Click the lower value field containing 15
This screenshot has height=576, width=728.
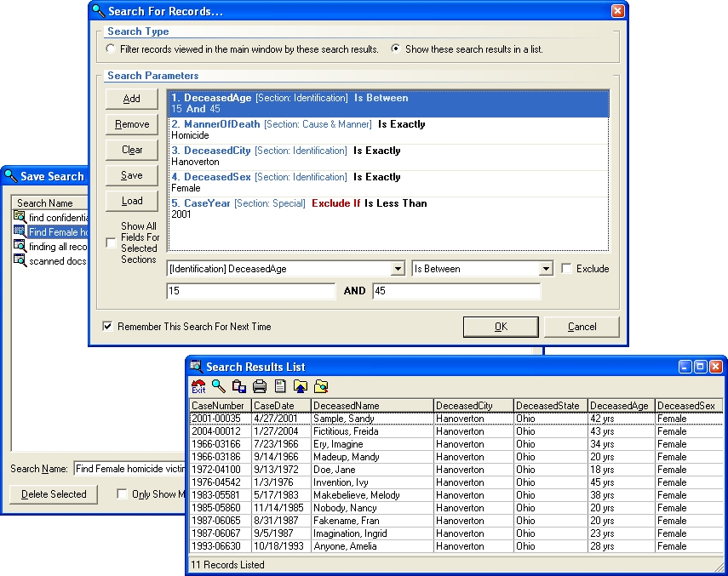[x=250, y=291]
